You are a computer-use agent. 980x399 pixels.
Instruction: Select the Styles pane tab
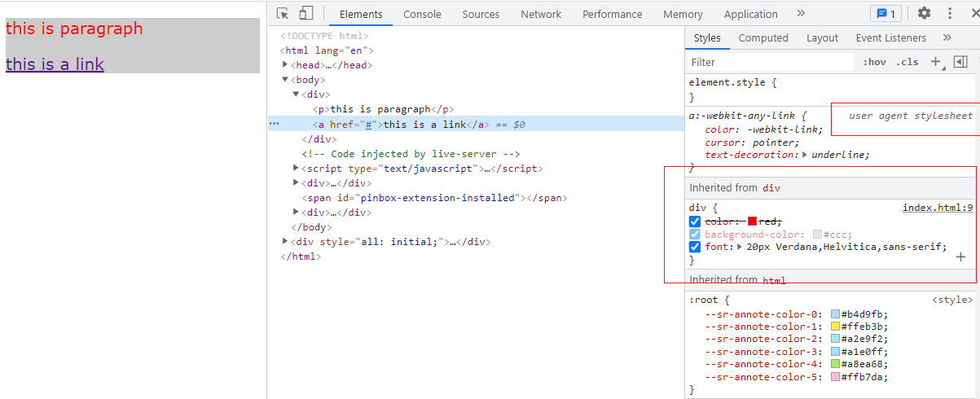click(x=707, y=37)
